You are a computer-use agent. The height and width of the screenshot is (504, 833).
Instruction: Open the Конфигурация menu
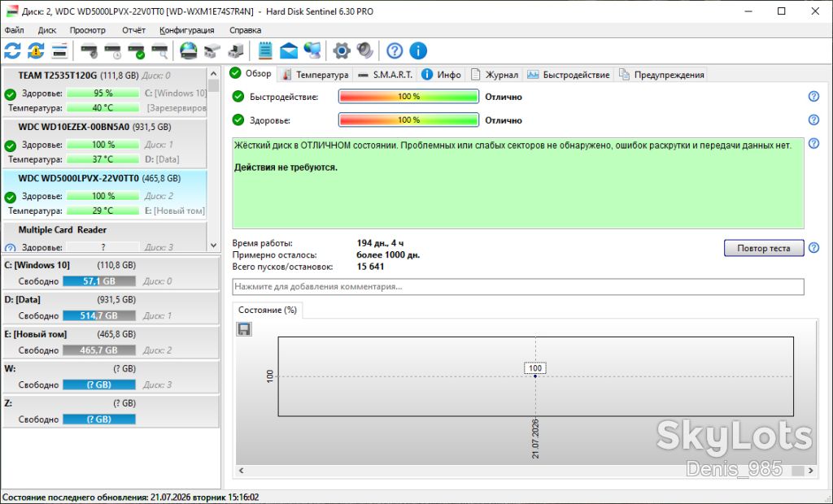187,30
